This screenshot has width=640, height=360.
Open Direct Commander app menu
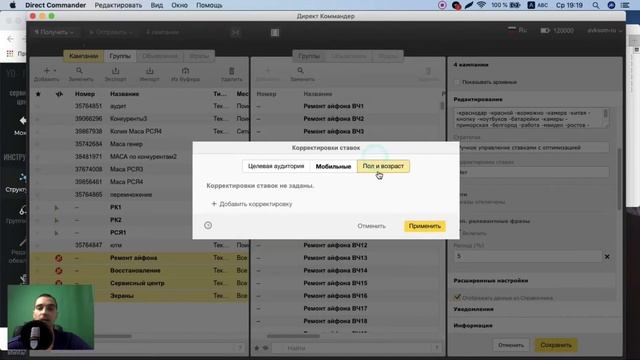pos(56,5)
